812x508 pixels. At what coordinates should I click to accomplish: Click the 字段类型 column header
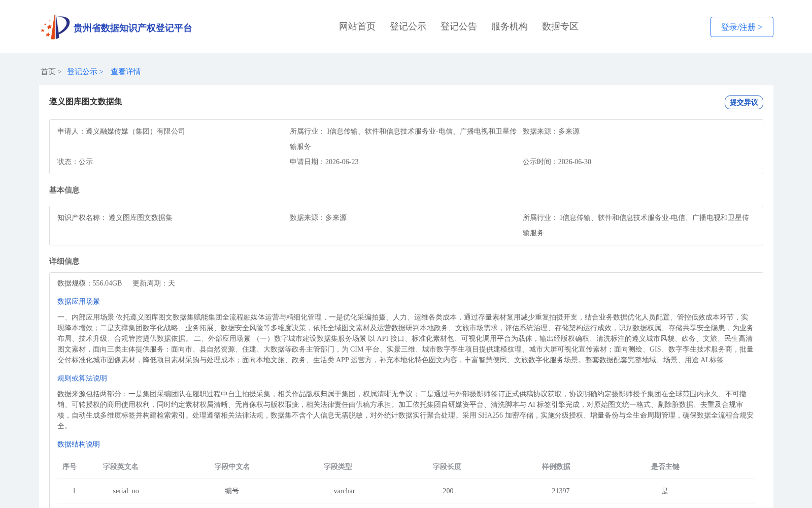pyautogui.click(x=338, y=466)
